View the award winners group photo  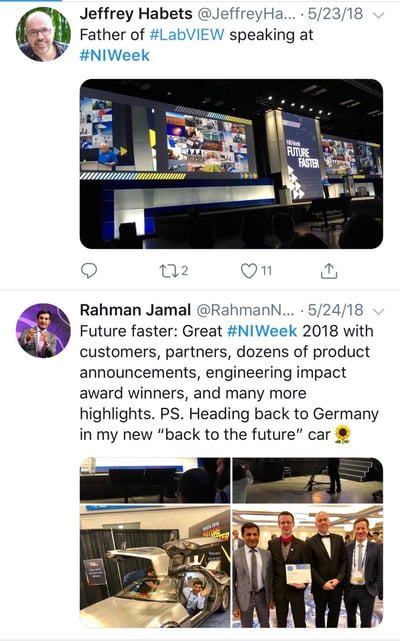point(308,566)
